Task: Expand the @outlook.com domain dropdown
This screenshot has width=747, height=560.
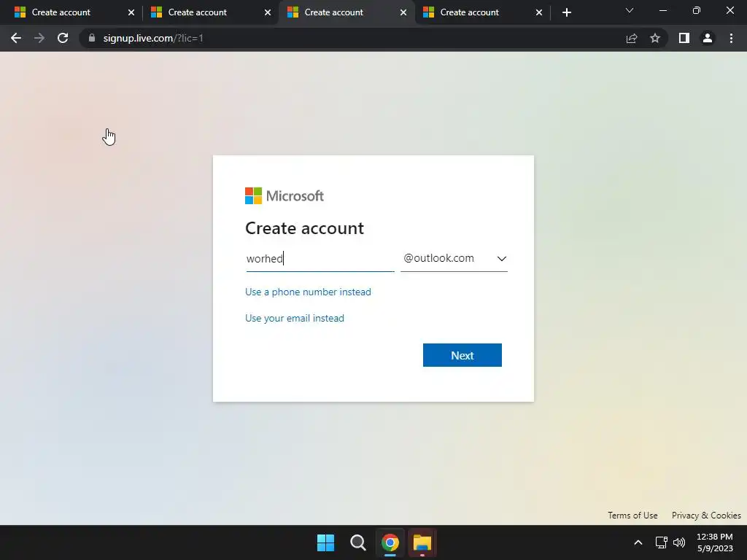Action: [x=454, y=259]
